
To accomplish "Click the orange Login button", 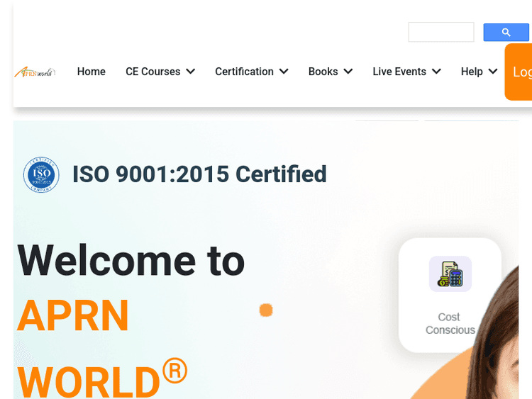I will [x=519, y=72].
